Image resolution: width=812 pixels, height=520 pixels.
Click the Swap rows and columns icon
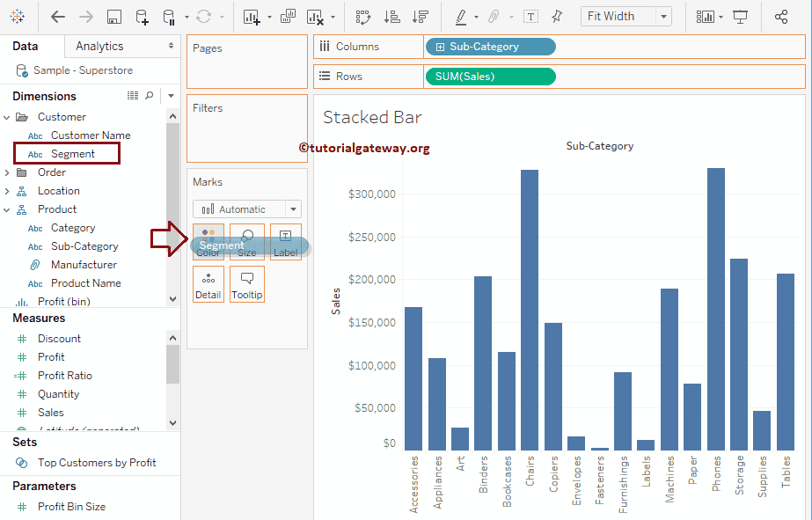[362, 17]
